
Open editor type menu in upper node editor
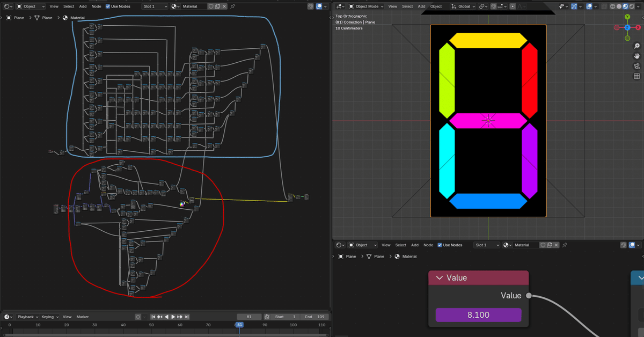tap(8, 6)
